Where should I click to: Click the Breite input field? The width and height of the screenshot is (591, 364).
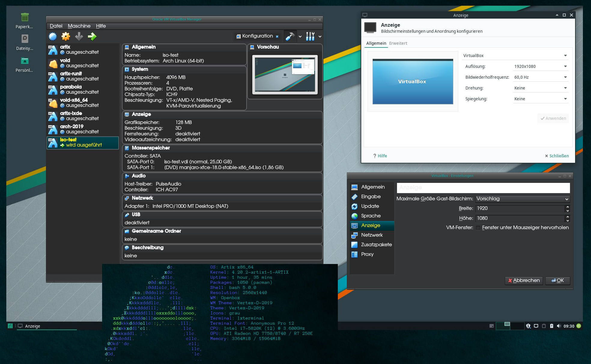pos(520,208)
